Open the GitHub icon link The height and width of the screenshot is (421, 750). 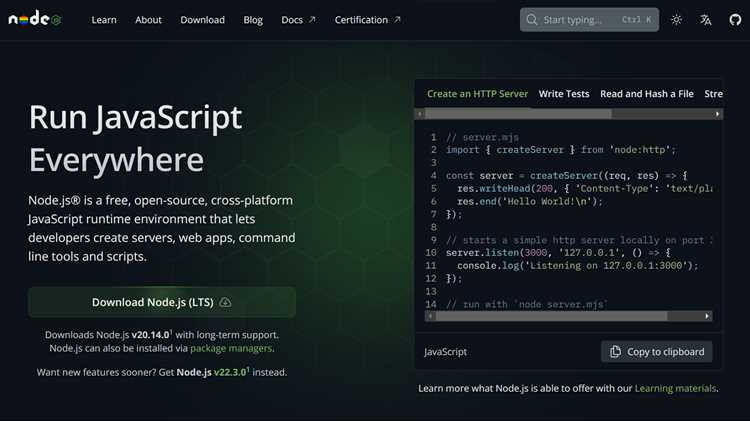click(735, 20)
